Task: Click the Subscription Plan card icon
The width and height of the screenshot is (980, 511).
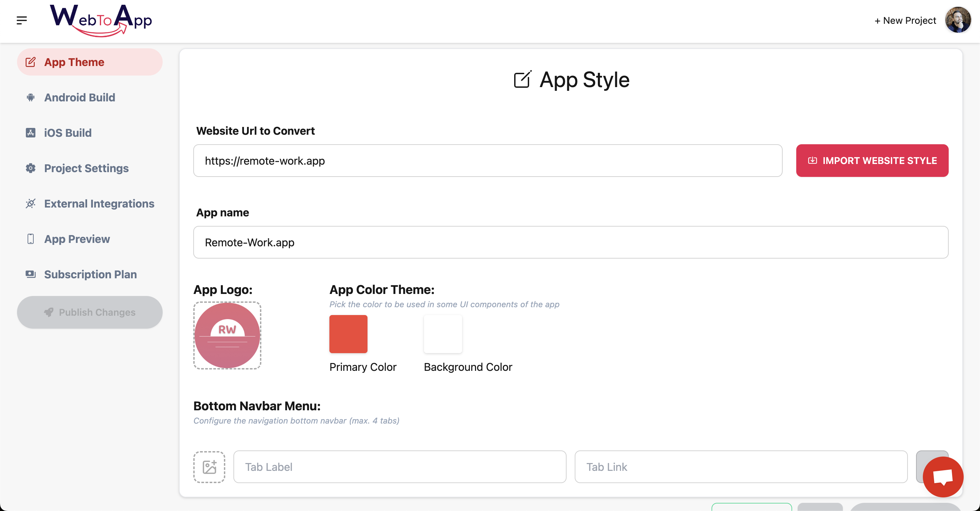Action: click(30, 274)
